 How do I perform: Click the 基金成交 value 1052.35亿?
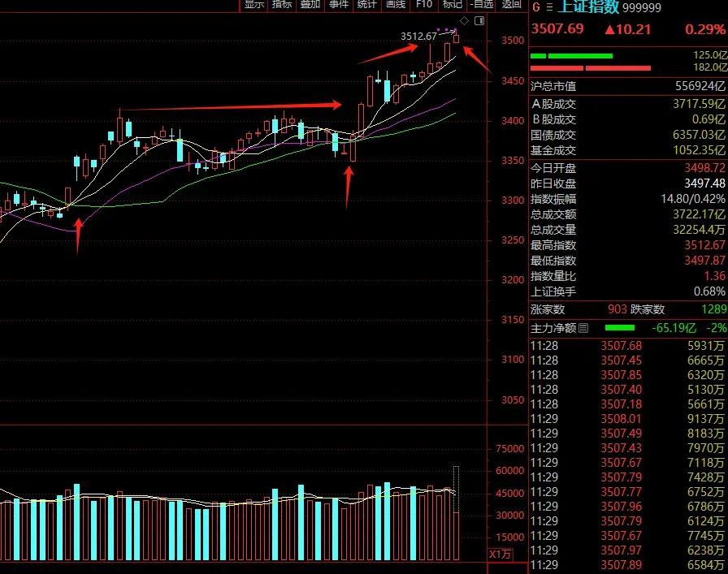(x=700, y=150)
